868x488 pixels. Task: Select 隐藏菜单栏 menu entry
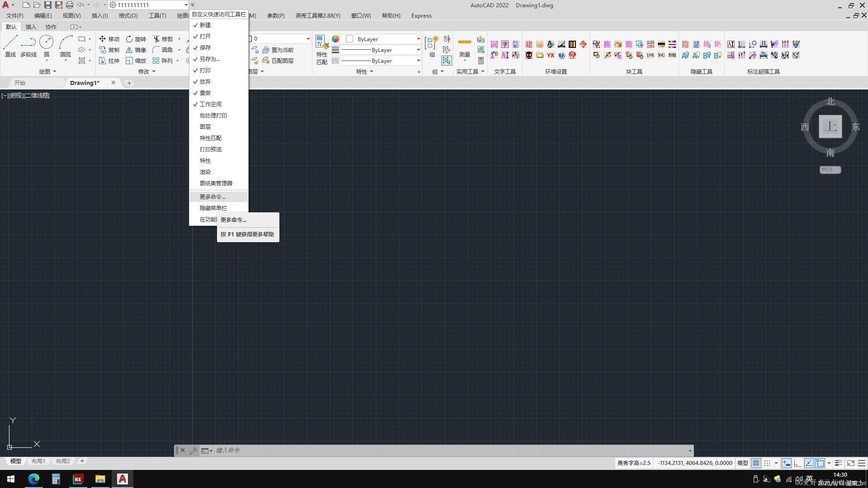click(219, 208)
